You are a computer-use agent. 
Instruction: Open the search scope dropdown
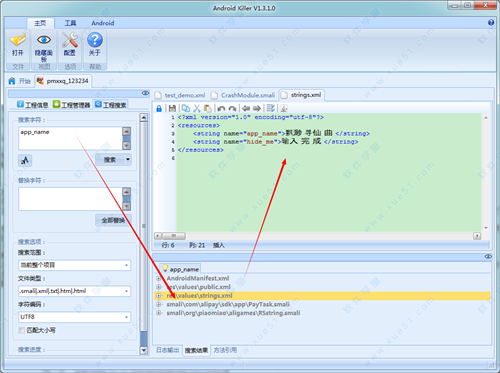pos(74,265)
